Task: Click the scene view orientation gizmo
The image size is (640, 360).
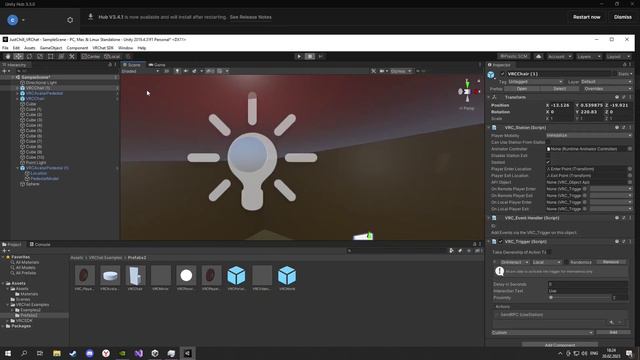Action: (x=468, y=91)
